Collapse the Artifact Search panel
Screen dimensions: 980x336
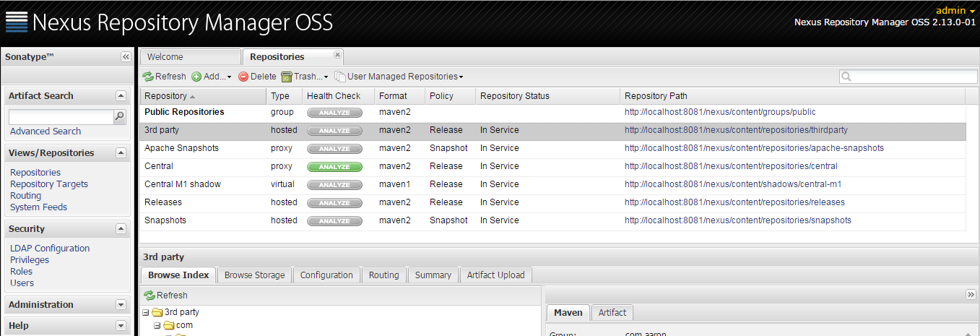[121, 96]
